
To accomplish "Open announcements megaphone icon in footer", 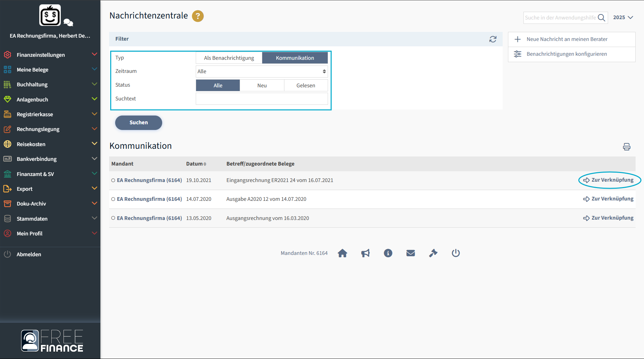I will [x=365, y=253].
